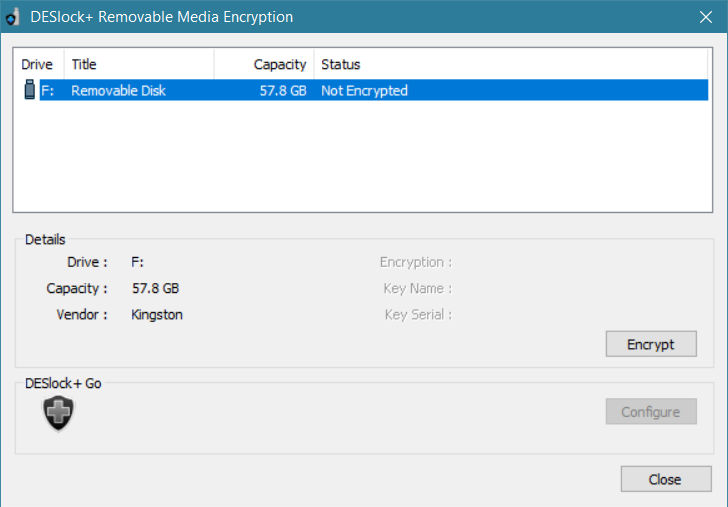Sort by the Status column header

(x=511, y=64)
